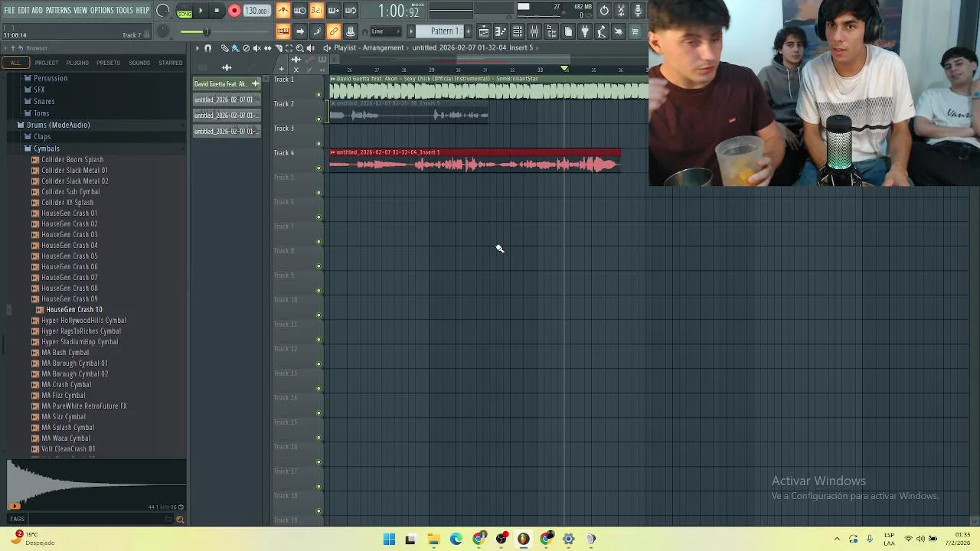980x551 pixels.
Task: Stop playback with the Stop button
Action: click(217, 11)
